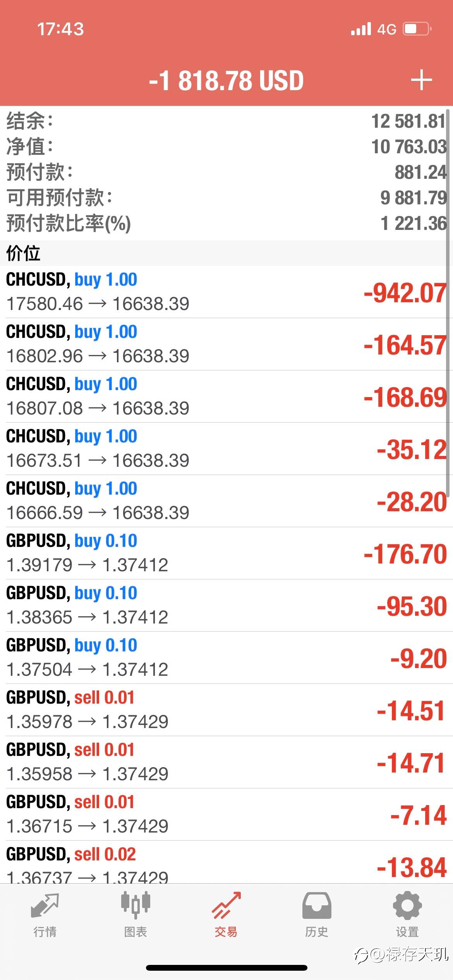Select CHCUSD buy opened at 16802.96
Viewport: 453px width, 980px height.
coord(226,344)
